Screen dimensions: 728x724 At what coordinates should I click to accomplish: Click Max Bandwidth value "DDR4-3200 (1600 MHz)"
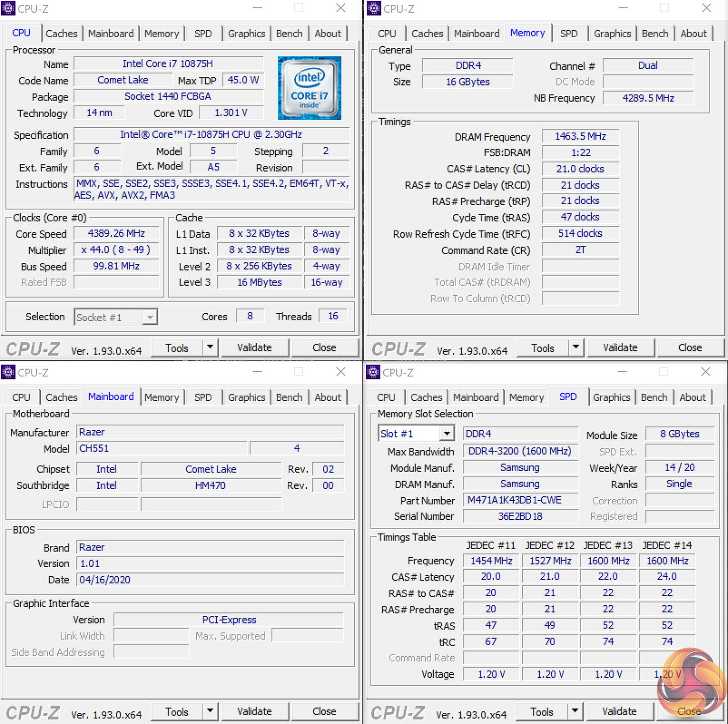pos(520,451)
